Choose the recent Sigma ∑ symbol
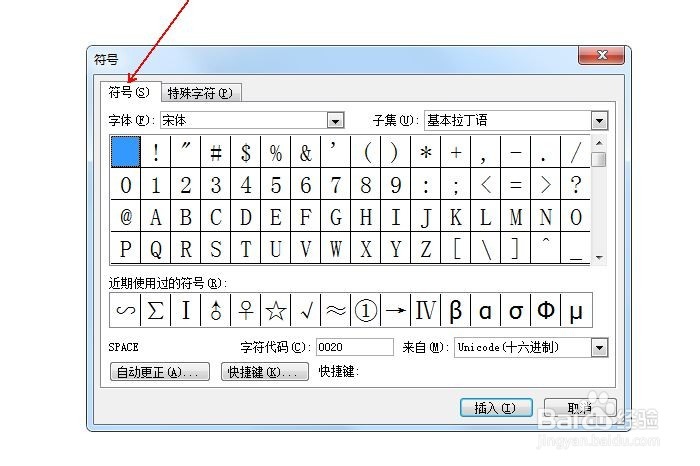700x466 pixels. click(x=156, y=310)
